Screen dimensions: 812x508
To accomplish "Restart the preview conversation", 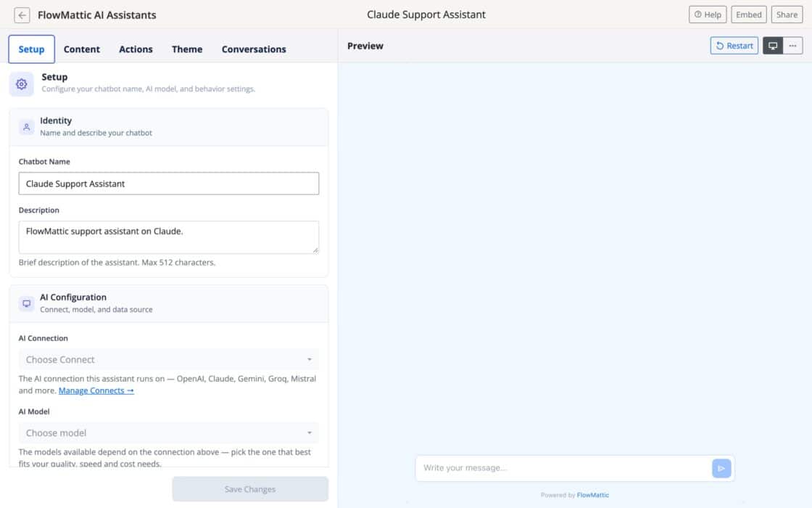I will pyautogui.click(x=734, y=46).
